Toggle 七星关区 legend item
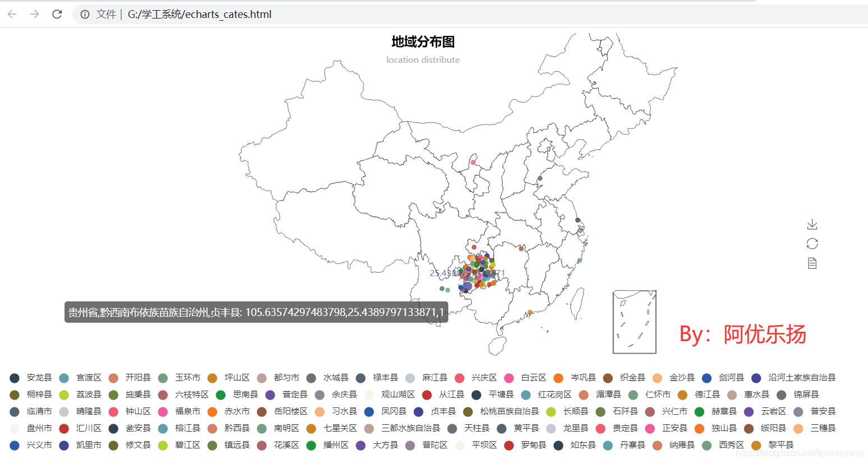868x463 pixels. coord(332,428)
